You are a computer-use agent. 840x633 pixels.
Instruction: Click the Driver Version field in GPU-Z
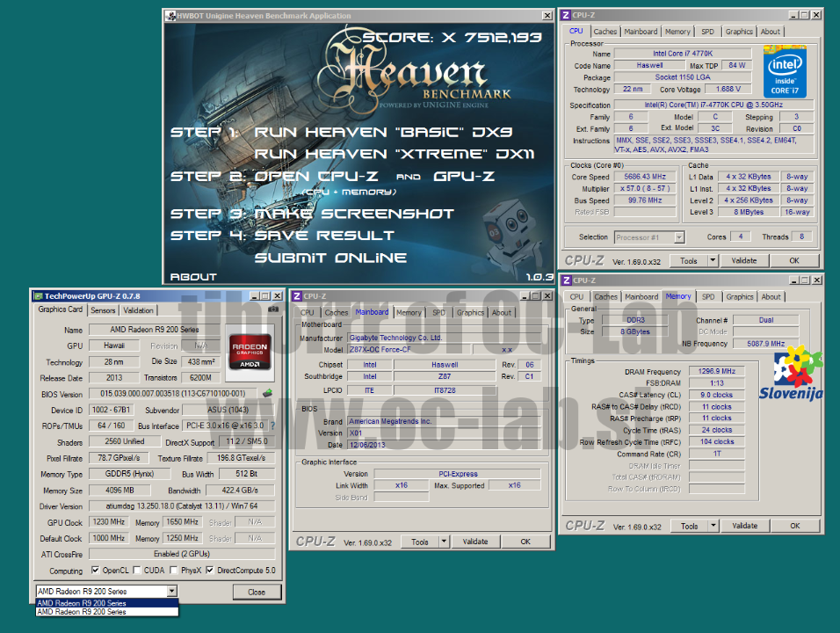182,506
